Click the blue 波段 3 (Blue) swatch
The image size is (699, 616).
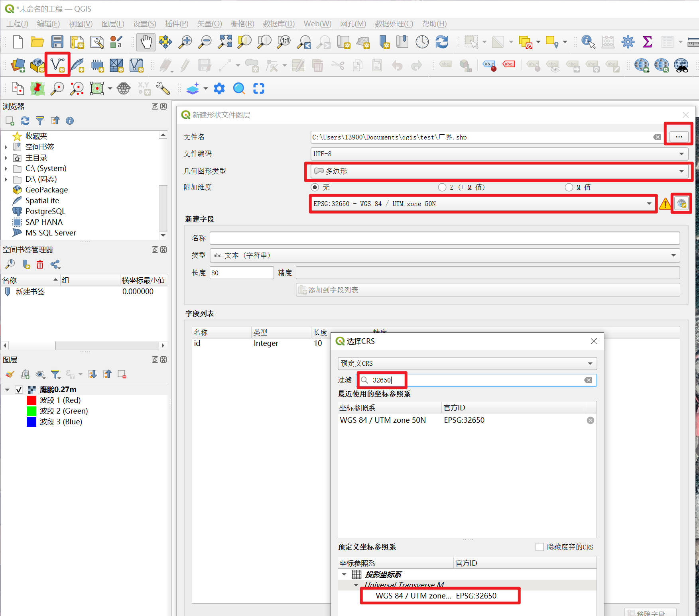click(32, 422)
